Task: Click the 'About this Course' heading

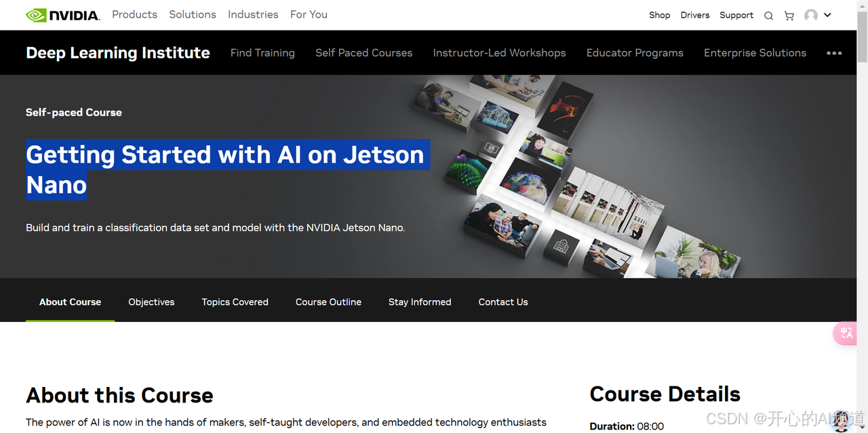Action: point(119,395)
